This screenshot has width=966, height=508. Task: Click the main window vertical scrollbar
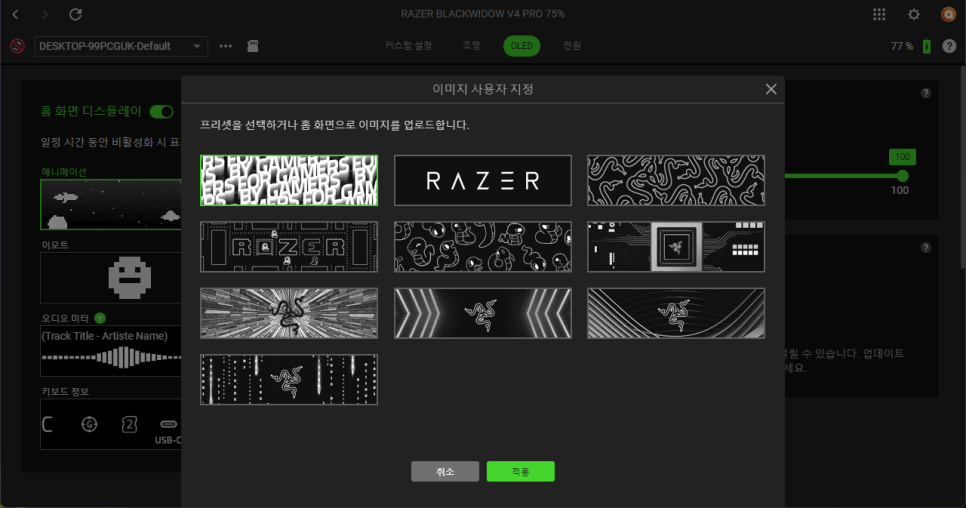(962, 166)
